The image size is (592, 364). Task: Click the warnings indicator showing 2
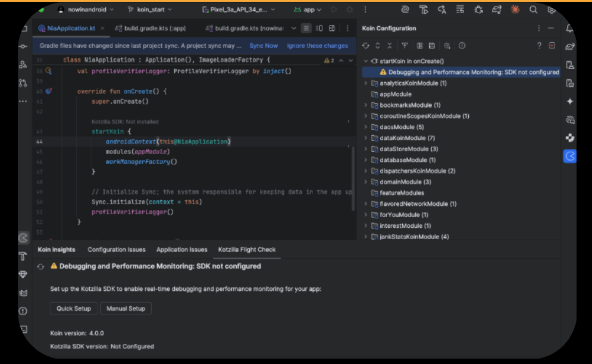(x=329, y=61)
